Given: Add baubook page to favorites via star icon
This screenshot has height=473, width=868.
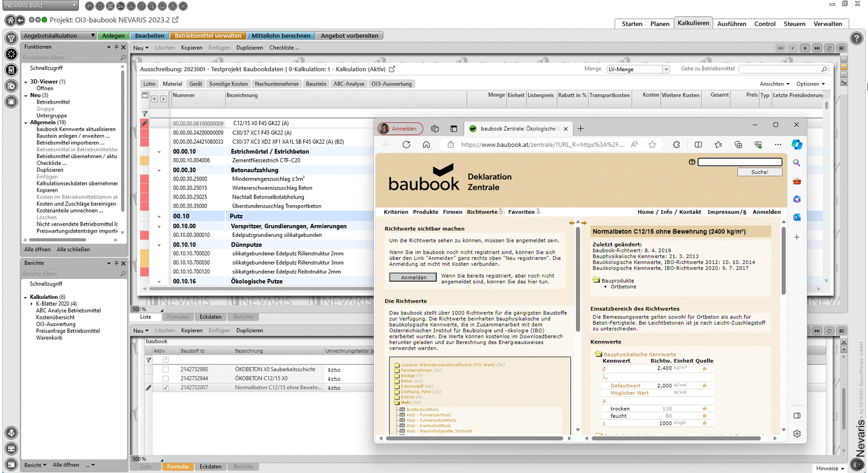Looking at the screenshot, I should (x=652, y=144).
